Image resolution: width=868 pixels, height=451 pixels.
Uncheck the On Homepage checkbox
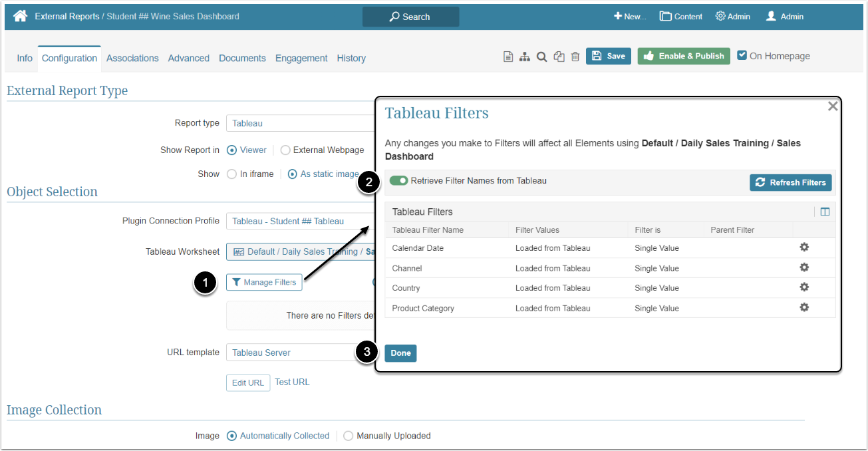point(742,56)
